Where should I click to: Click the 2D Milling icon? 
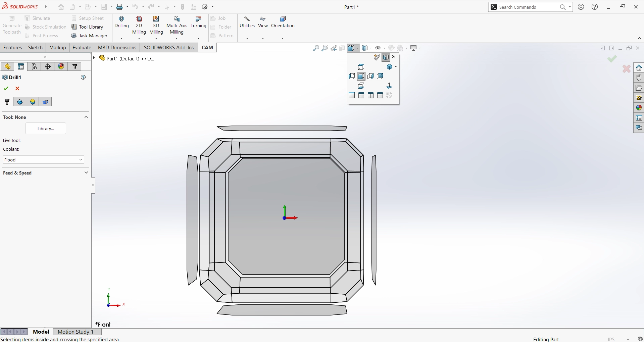coord(139,19)
